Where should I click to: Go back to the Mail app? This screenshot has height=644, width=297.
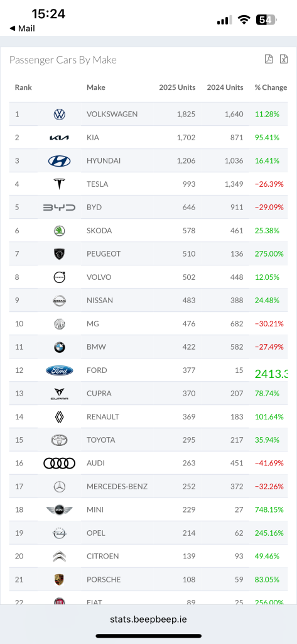click(22, 28)
